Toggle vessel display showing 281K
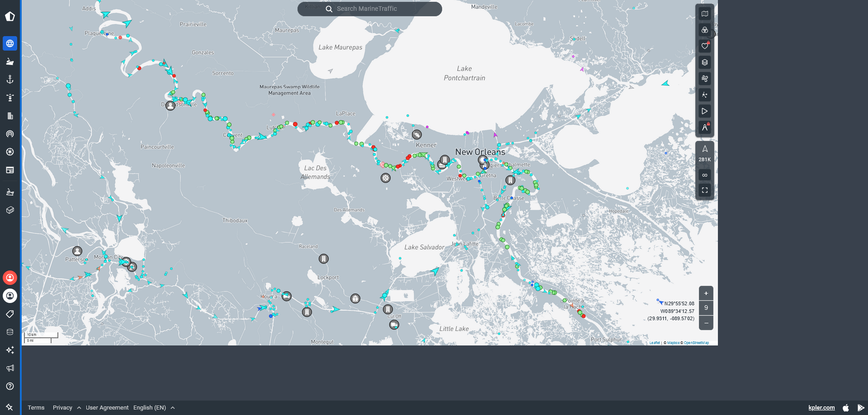Image resolution: width=868 pixels, height=415 pixels. point(705,154)
